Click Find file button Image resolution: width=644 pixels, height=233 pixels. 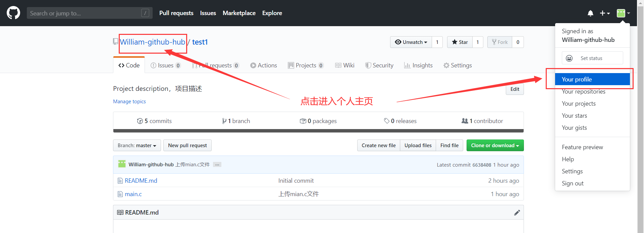(449, 145)
